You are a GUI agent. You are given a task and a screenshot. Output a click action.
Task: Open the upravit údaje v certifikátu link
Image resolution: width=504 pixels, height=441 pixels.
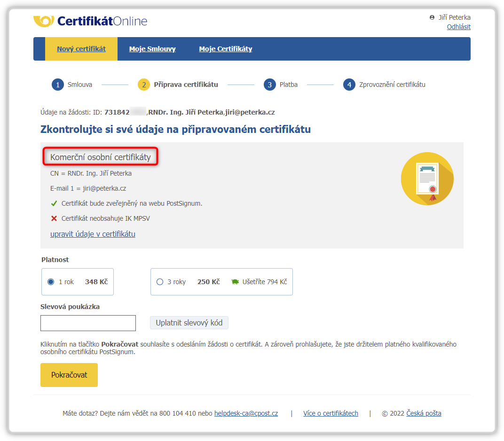[93, 234]
